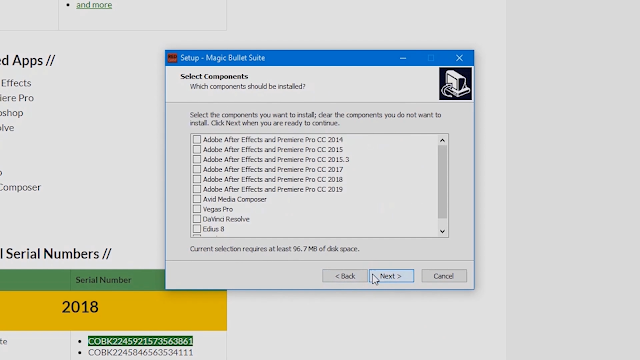Viewport: 640px width, 360px height.
Task: Check Adobe After Effects and Premiere Pro CC 2015
Action: [x=197, y=149]
